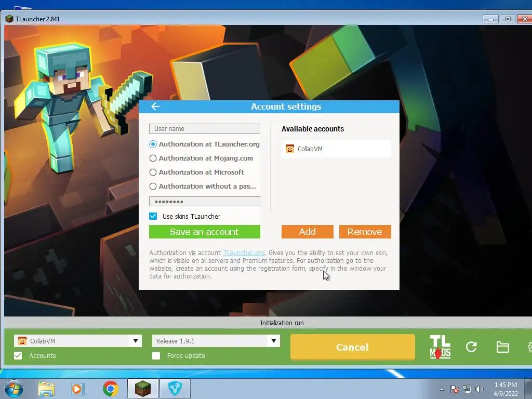Launch Windows Media Player from taskbar
532x399 pixels.
click(x=78, y=389)
